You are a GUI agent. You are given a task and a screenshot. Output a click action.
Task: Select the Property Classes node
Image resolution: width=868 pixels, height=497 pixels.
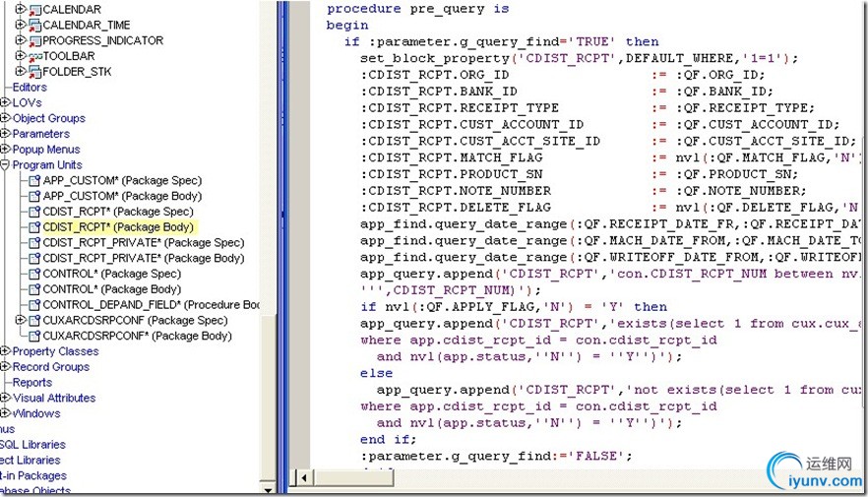tap(55, 351)
